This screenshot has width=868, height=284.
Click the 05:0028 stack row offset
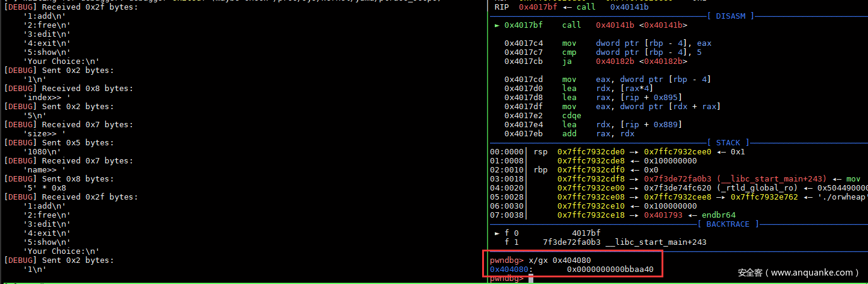tap(506, 197)
